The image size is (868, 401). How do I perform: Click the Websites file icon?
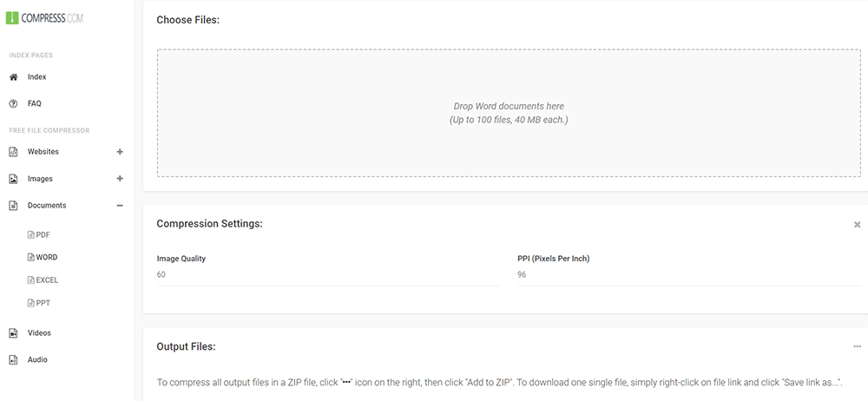[x=13, y=152]
